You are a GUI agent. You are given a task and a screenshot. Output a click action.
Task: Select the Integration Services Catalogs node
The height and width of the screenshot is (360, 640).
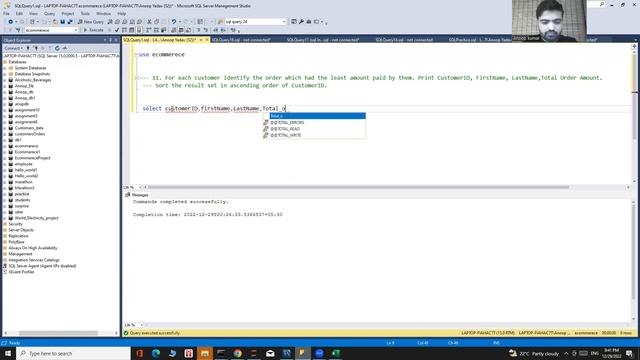(x=34, y=260)
